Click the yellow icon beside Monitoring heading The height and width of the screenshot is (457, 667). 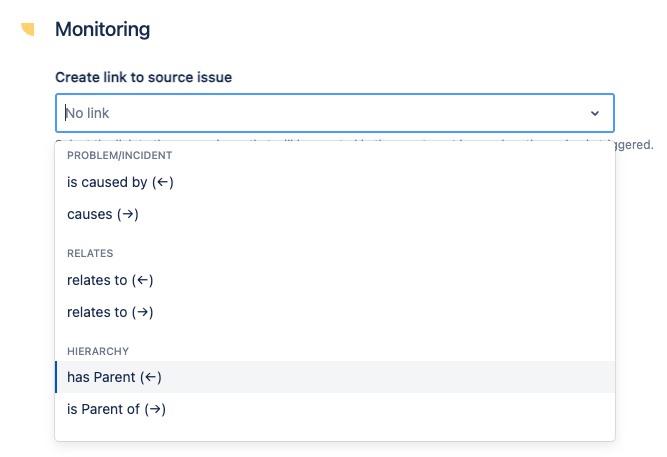pyautogui.click(x=27, y=29)
